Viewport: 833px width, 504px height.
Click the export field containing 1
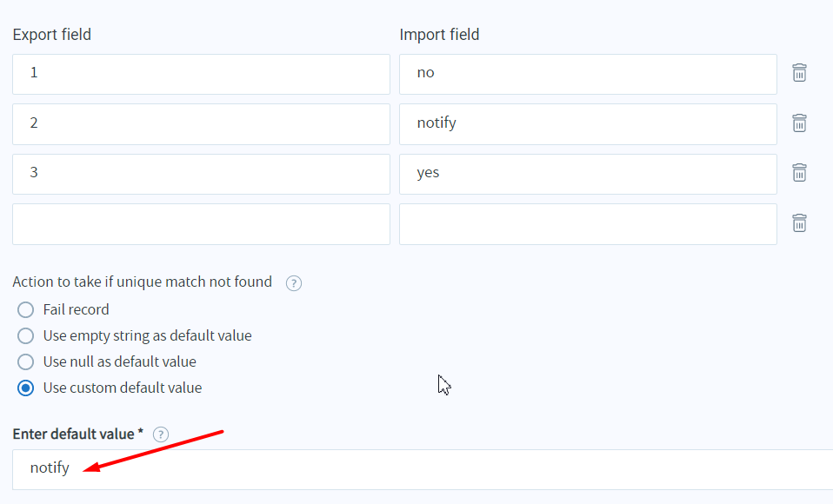click(201, 74)
